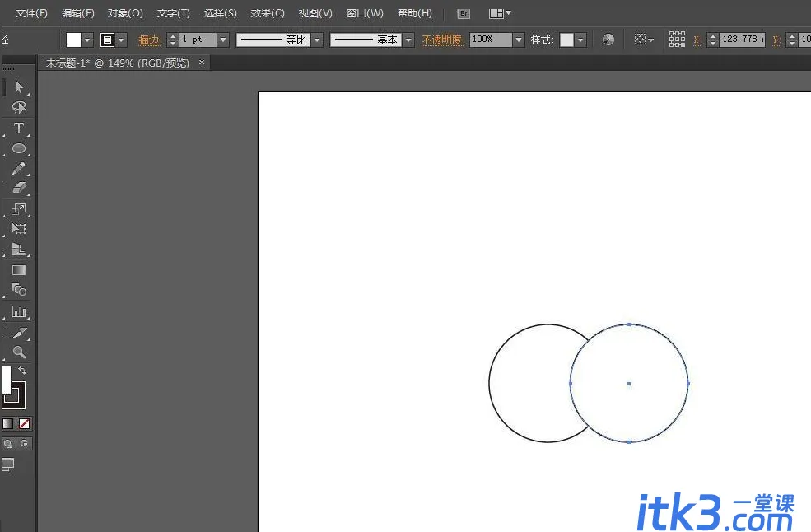Click the stroke swatch in control bar
The image size is (811, 532).
pos(108,40)
